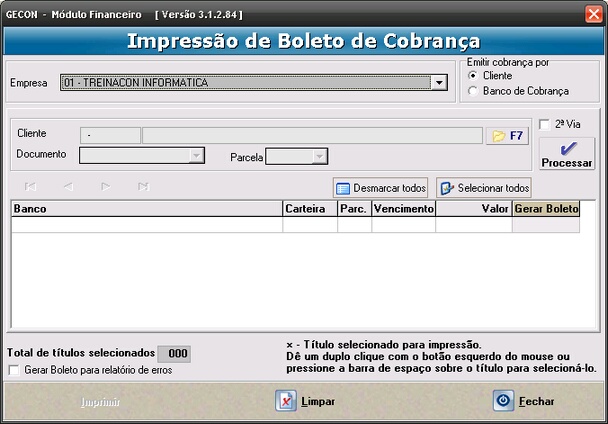Go to last record navigation arrow
Viewport: 608px width, 424px height.
click(x=143, y=187)
